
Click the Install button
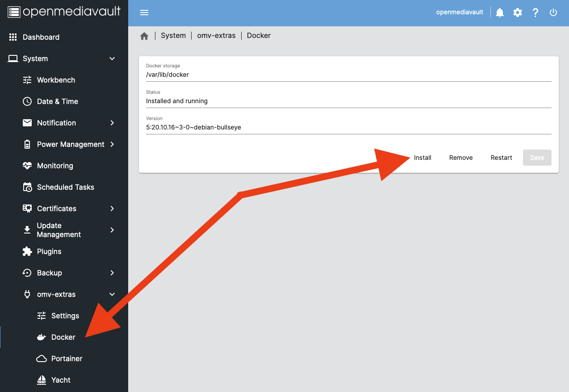(x=423, y=158)
